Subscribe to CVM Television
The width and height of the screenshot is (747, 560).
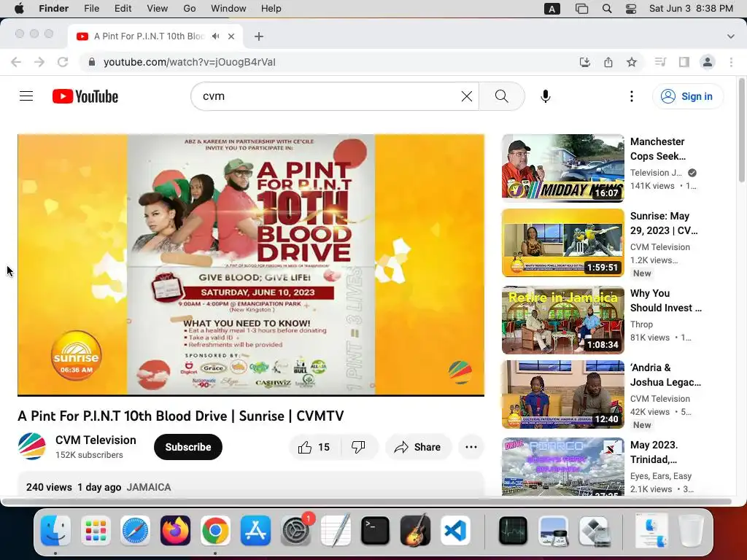click(x=188, y=447)
